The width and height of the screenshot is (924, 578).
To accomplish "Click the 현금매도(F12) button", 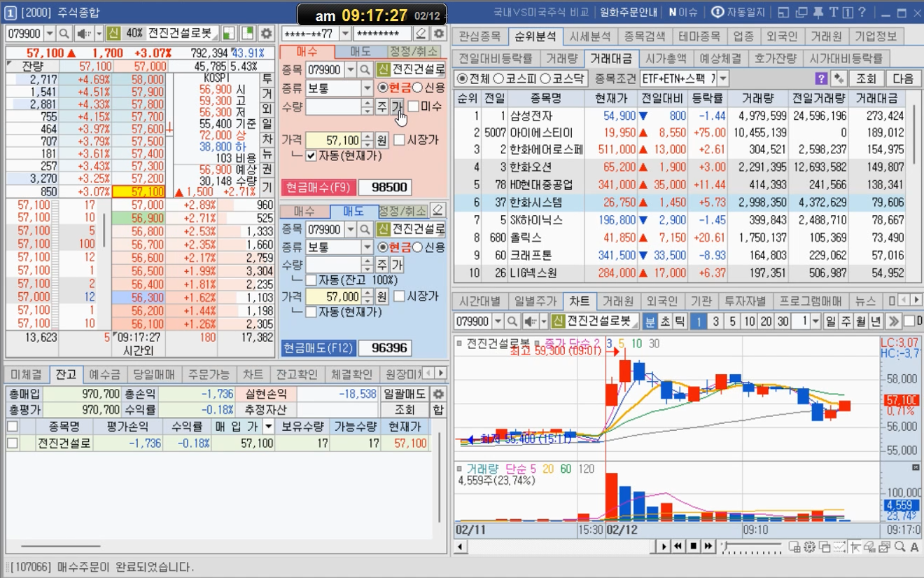I will pos(318,348).
